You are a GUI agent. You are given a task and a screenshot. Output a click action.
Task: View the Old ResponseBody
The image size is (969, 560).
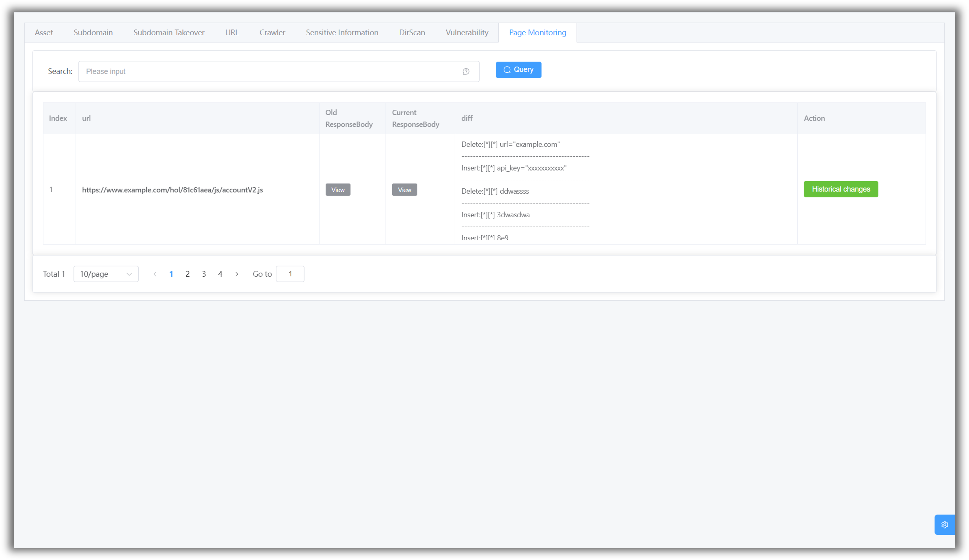click(338, 190)
